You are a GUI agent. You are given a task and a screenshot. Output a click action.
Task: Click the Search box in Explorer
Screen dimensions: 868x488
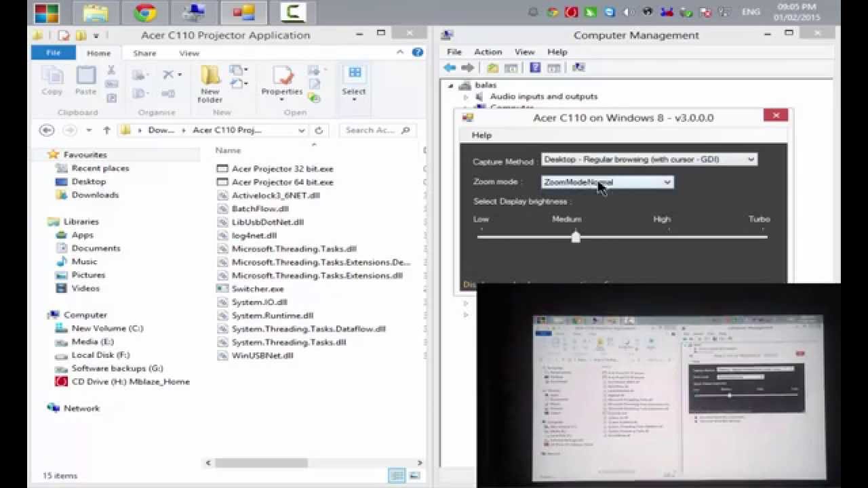point(378,130)
